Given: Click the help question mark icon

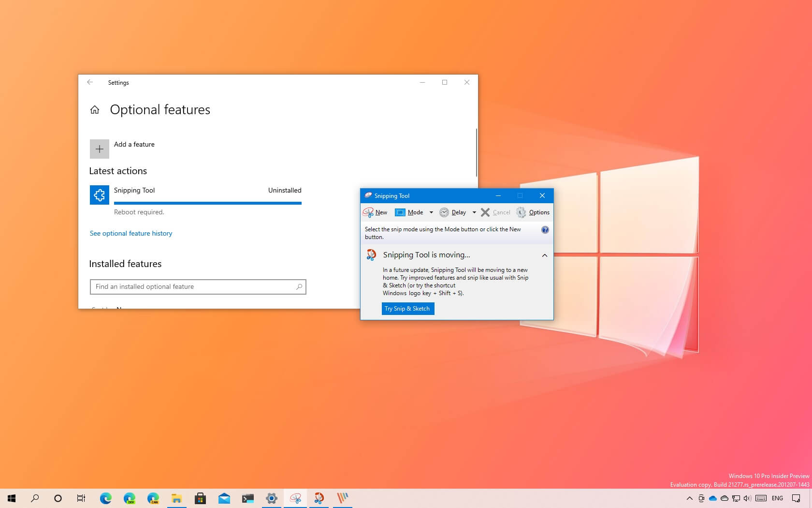Looking at the screenshot, I should coord(545,230).
